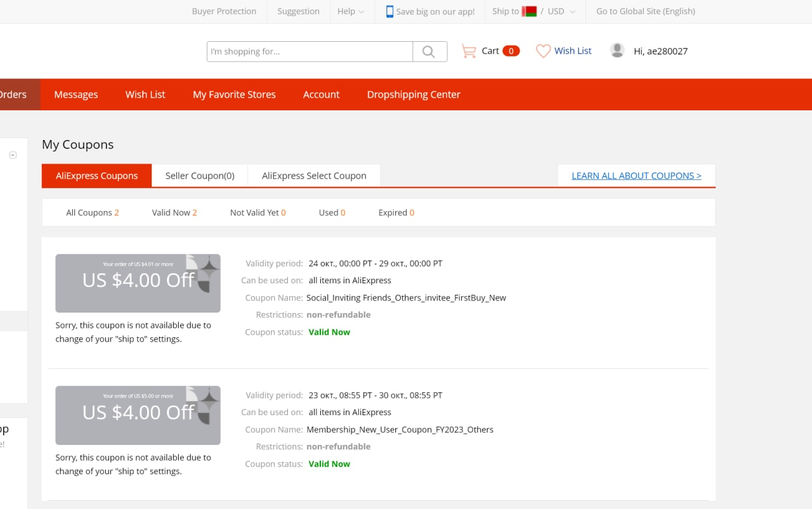Click Valid Now status of first coupon
The height and width of the screenshot is (509, 812).
tap(329, 332)
